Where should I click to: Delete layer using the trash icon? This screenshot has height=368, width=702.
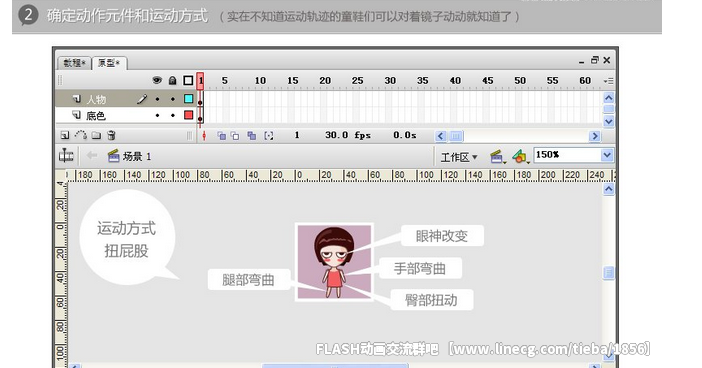point(111,135)
